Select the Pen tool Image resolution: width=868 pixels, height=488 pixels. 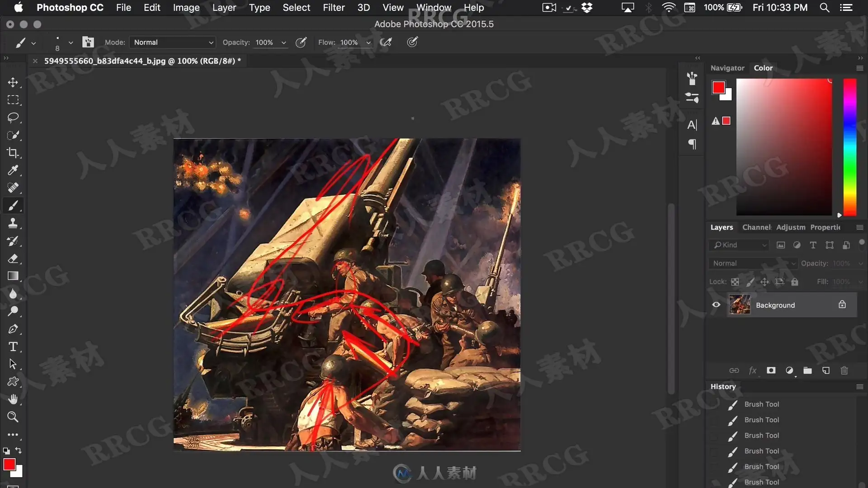click(13, 329)
